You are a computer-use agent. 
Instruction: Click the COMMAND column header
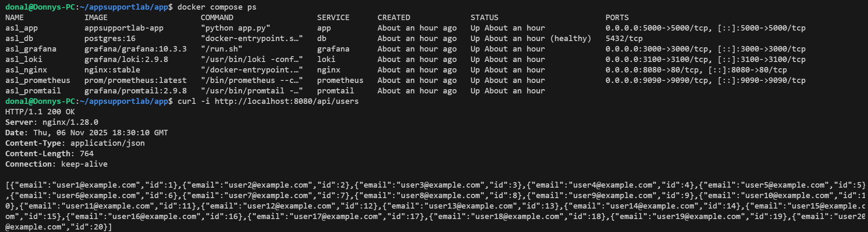click(x=217, y=18)
